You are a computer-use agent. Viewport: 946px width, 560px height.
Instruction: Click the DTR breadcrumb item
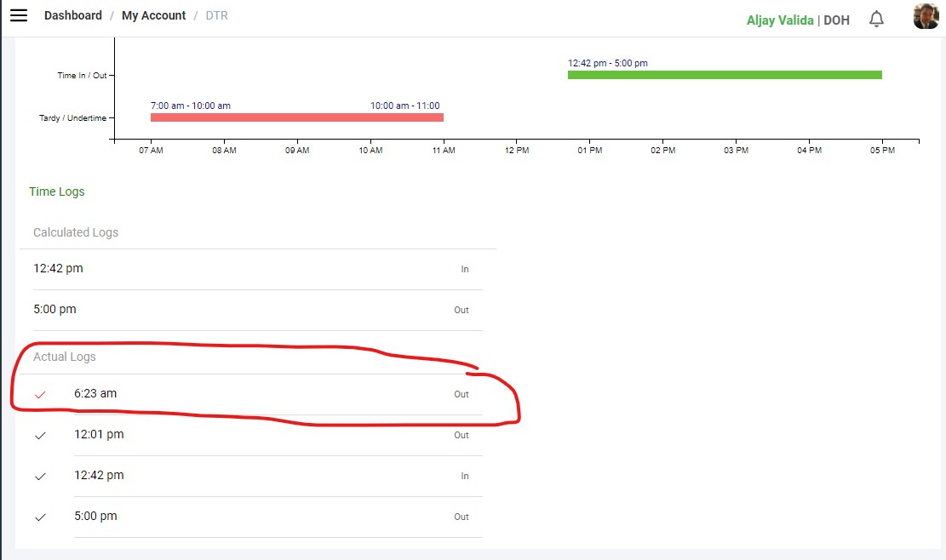pyautogui.click(x=216, y=16)
